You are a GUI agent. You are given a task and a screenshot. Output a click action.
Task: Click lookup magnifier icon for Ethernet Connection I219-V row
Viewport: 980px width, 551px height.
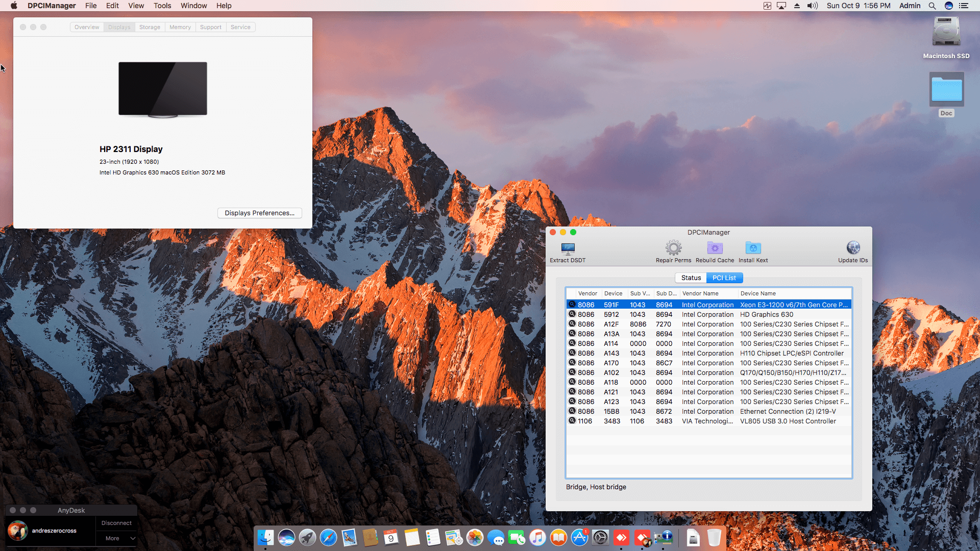coord(572,411)
